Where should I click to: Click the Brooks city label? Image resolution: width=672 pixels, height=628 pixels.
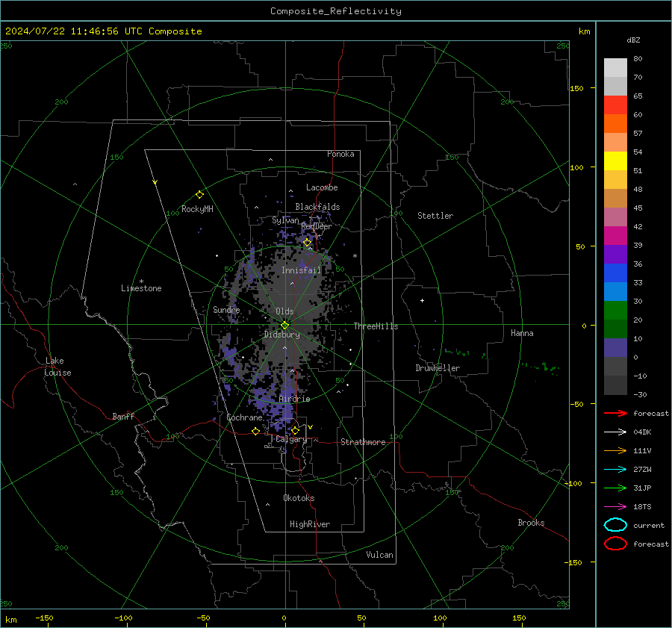click(531, 523)
